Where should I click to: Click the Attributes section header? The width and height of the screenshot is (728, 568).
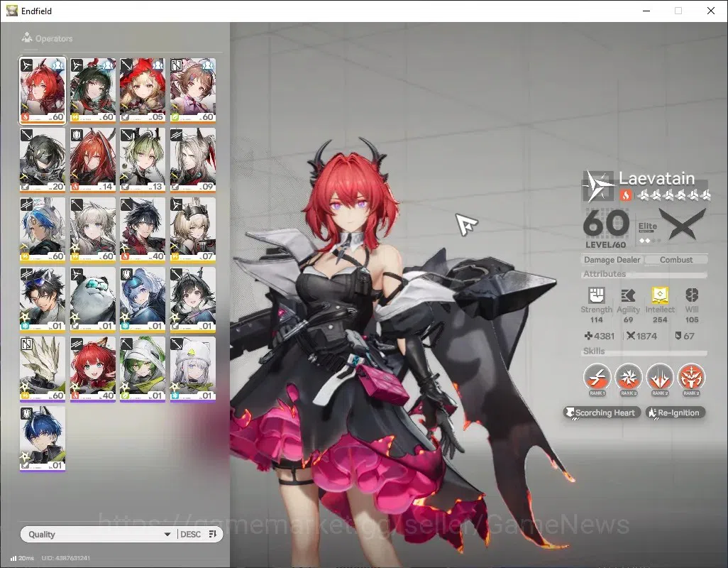(605, 274)
